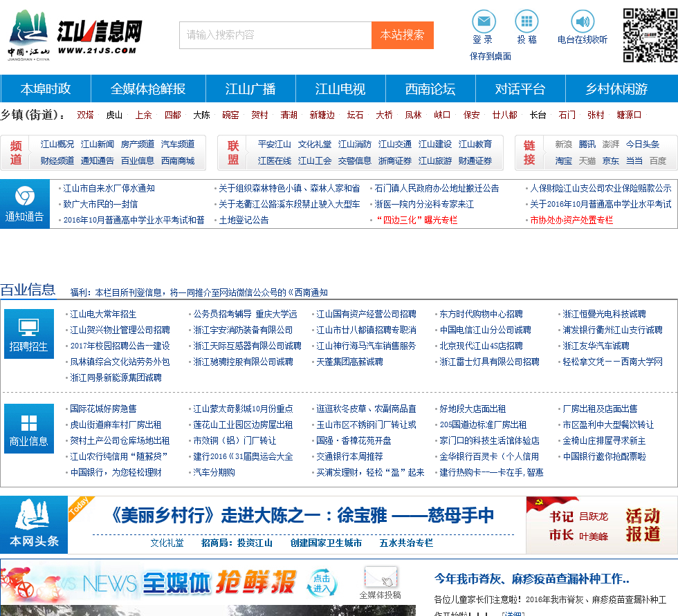The height and width of the screenshot is (616, 678).
Task: Select township 双塔
Action: click(x=85, y=115)
